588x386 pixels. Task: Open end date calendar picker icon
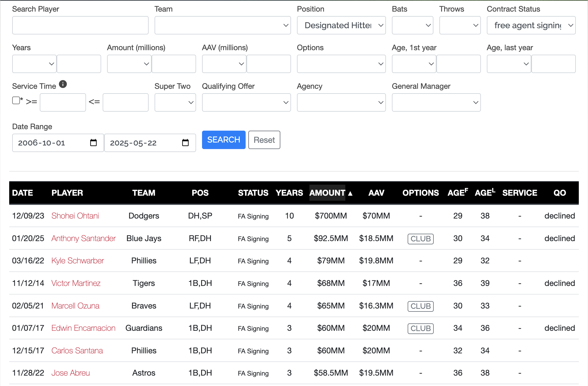(185, 143)
